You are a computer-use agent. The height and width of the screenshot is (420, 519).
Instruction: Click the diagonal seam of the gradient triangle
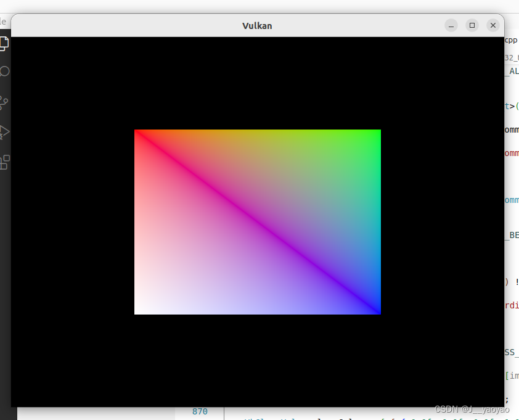point(257,221)
